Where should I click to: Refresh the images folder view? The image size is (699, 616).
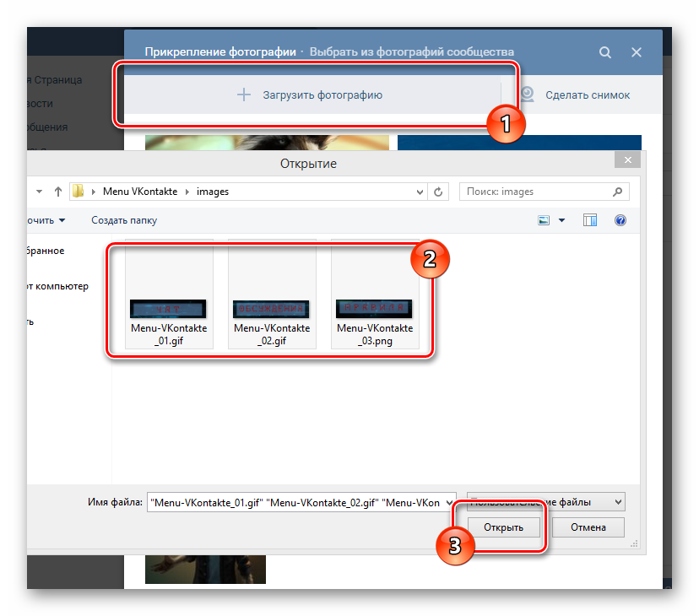[x=438, y=192]
